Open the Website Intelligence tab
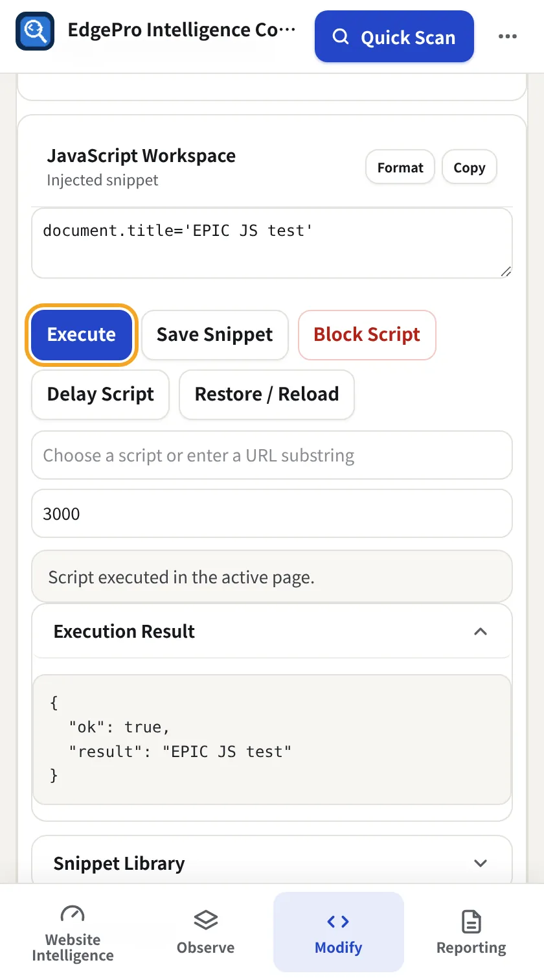The image size is (544, 980). [x=73, y=932]
